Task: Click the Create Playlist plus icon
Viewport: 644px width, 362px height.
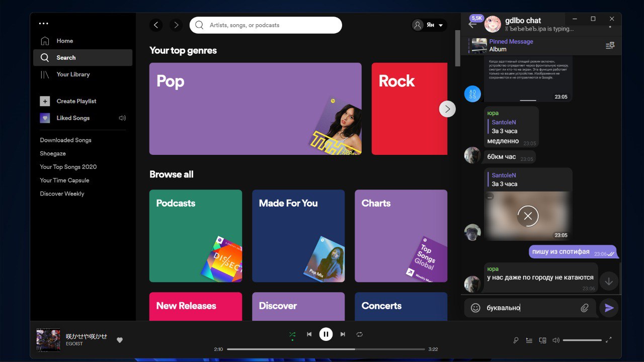Action: click(x=45, y=101)
